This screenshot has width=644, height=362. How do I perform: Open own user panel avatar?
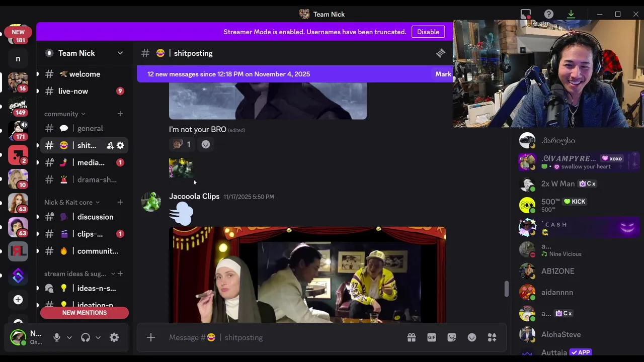click(x=18, y=337)
